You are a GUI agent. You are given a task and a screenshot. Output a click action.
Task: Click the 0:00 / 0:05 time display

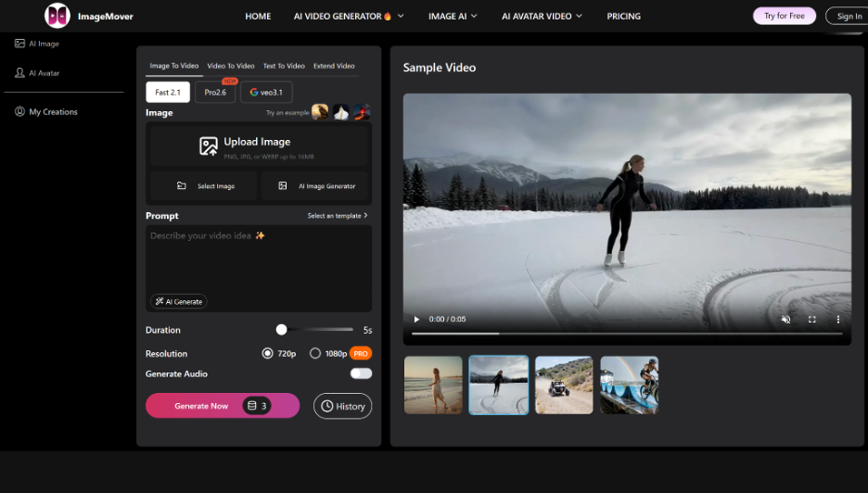447,320
